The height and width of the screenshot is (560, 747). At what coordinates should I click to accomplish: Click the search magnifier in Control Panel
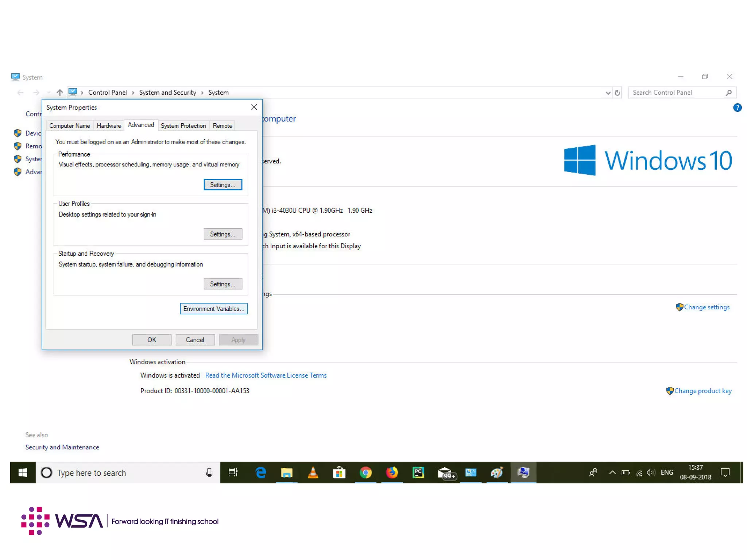click(x=728, y=93)
